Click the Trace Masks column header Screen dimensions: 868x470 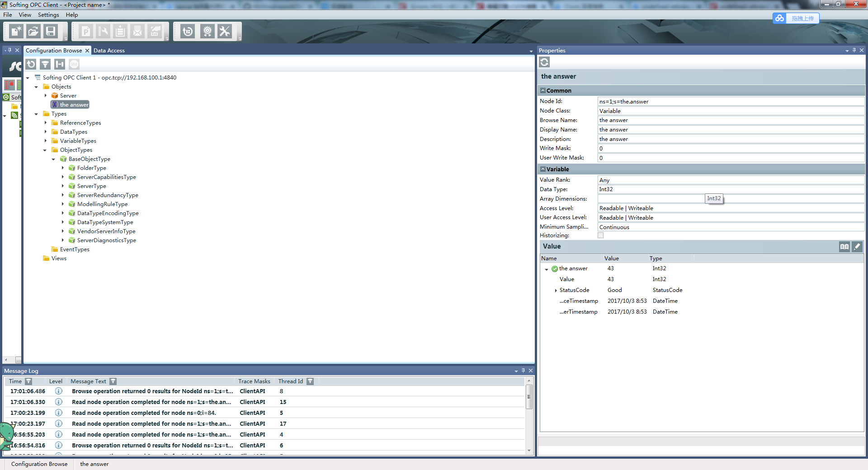click(254, 381)
